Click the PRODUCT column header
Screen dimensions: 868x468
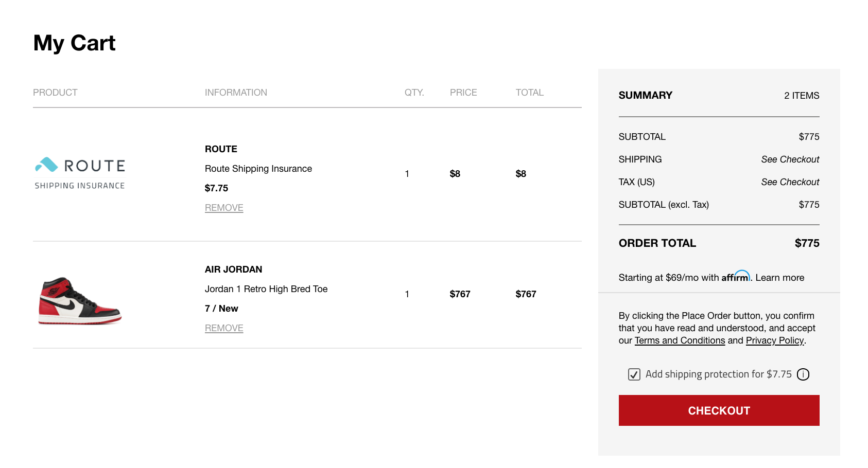pyautogui.click(x=55, y=93)
